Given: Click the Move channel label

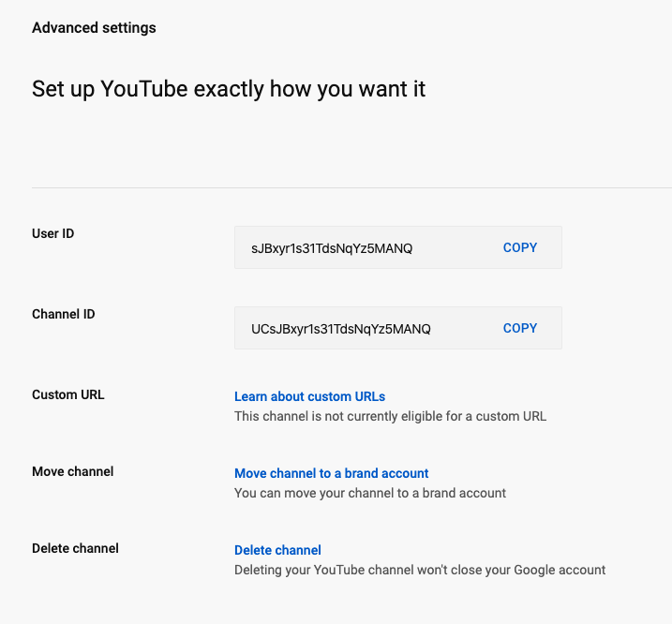Looking at the screenshot, I should pos(73,471).
